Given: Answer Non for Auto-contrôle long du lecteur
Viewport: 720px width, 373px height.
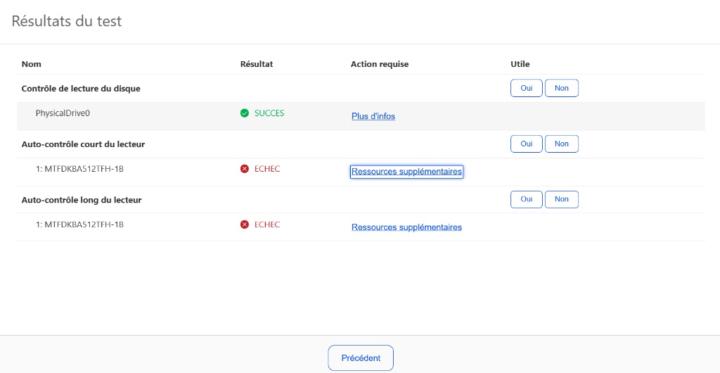Looking at the screenshot, I should [562, 199].
